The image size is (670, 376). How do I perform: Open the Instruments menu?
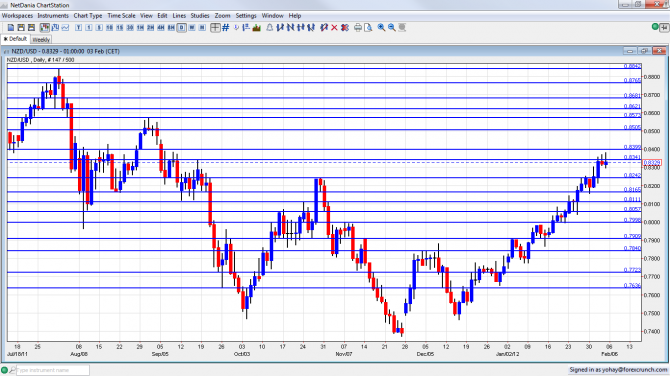(x=53, y=16)
